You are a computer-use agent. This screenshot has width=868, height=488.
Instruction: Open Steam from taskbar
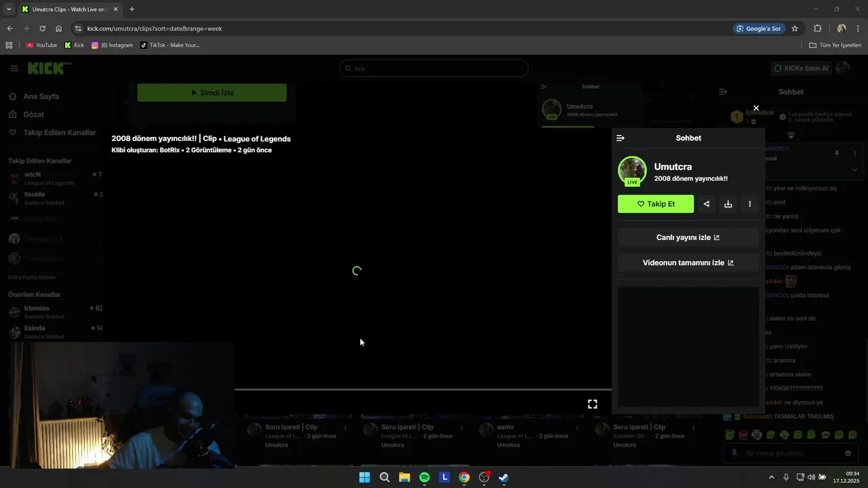(504, 477)
